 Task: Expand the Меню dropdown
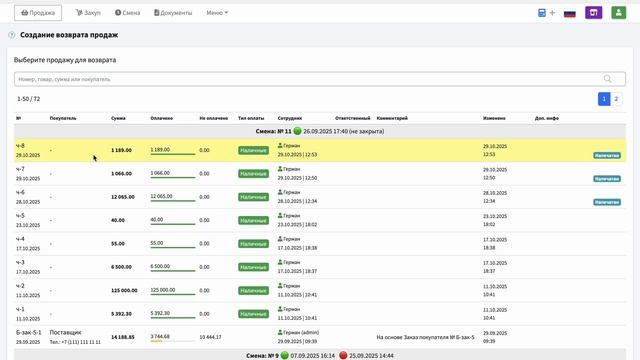(217, 13)
